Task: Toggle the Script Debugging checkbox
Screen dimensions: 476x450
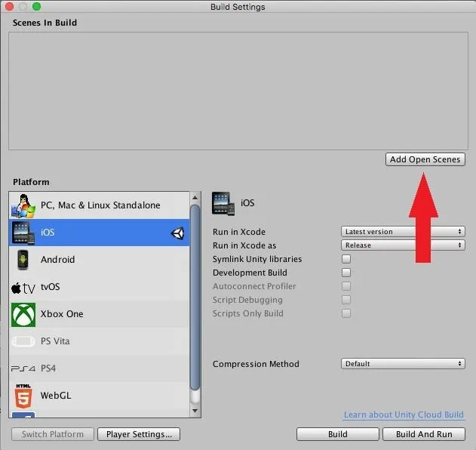Action: point(346,300)
